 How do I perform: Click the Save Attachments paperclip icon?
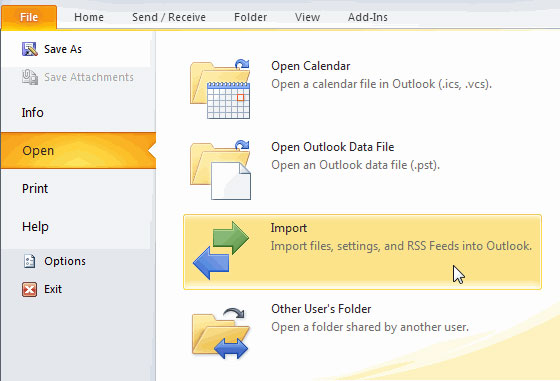click(x=30, y=77)
